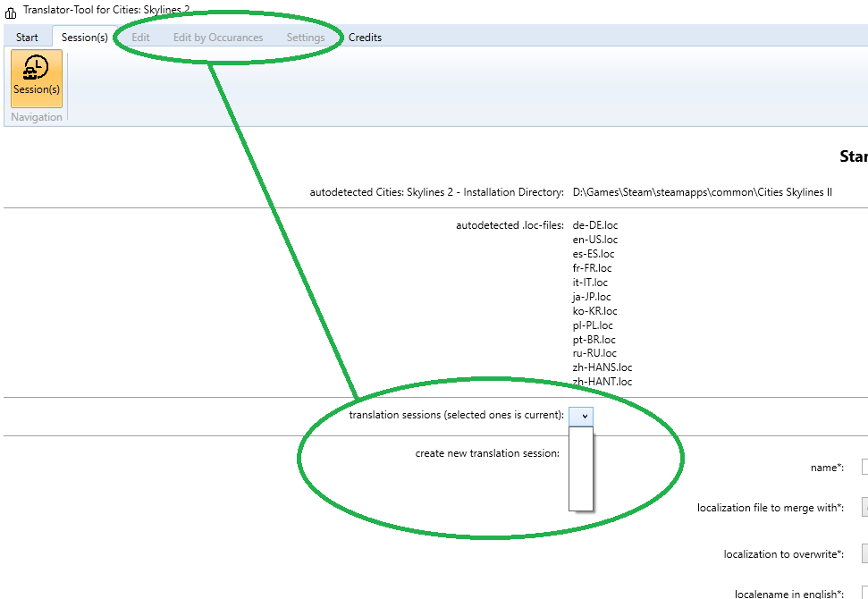
Task: Select the disabled Edit tab
Action: [139, 37]
